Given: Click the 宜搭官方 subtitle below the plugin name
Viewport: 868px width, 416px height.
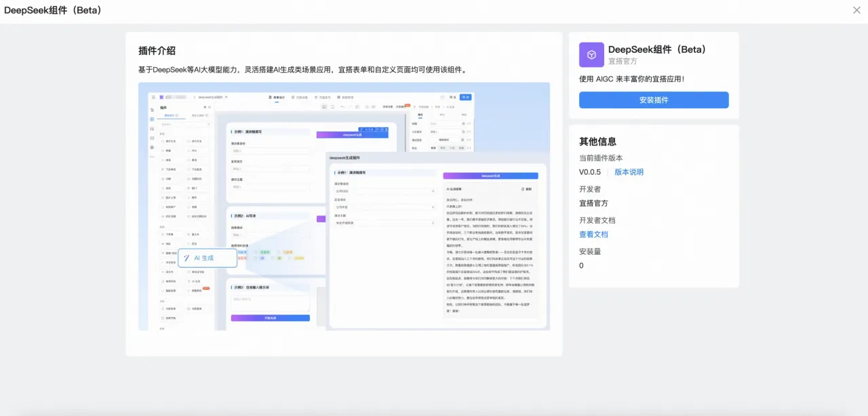Looking at the screenshot, I should click(622, 61).
